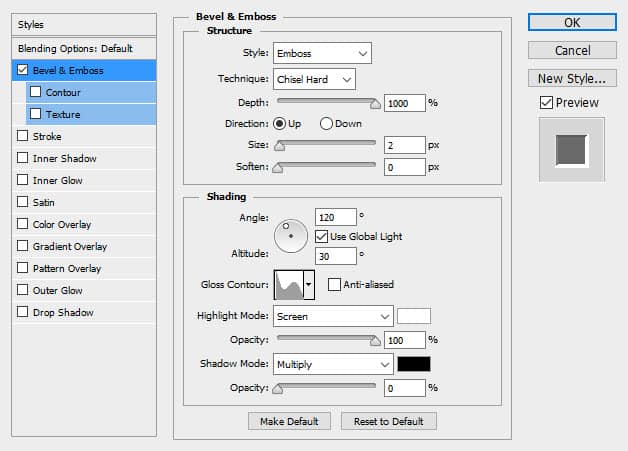628x451 pixels.
Task: Click the black shadow color swatch
Action: (414, 364)
